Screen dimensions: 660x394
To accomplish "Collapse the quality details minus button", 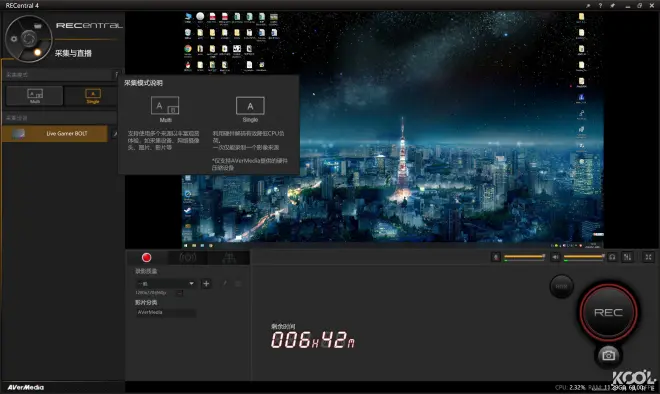I will point(179,293).
